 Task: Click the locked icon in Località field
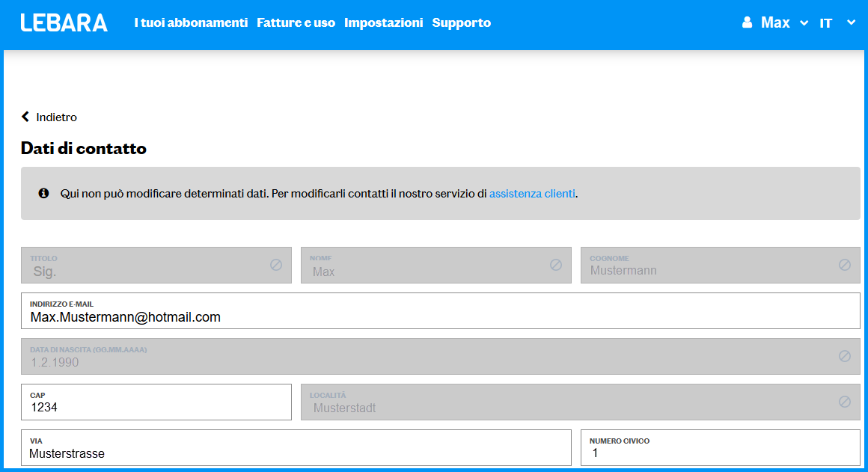tap(845, 402)
